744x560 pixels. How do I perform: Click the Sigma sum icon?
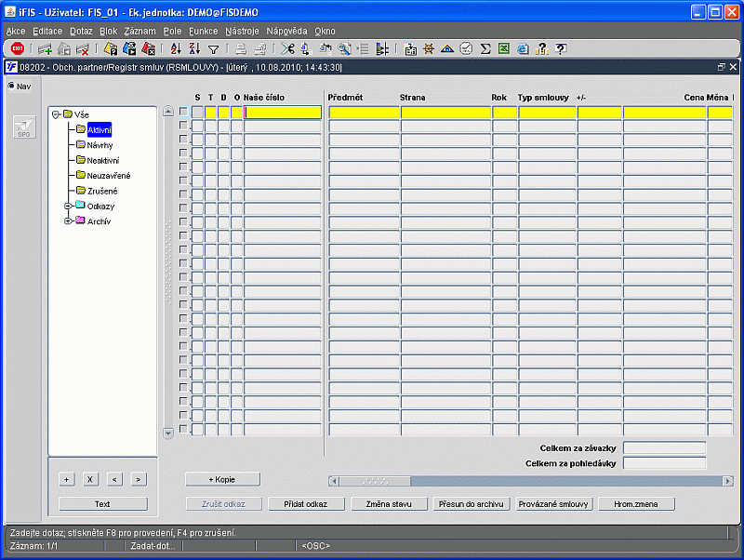pyautogui.click(x=485, y=49)
